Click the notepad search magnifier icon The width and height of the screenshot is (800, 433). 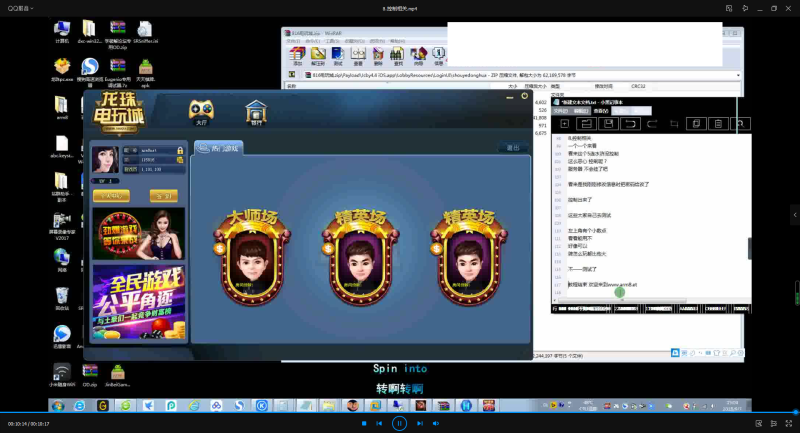tap(739, 124)
